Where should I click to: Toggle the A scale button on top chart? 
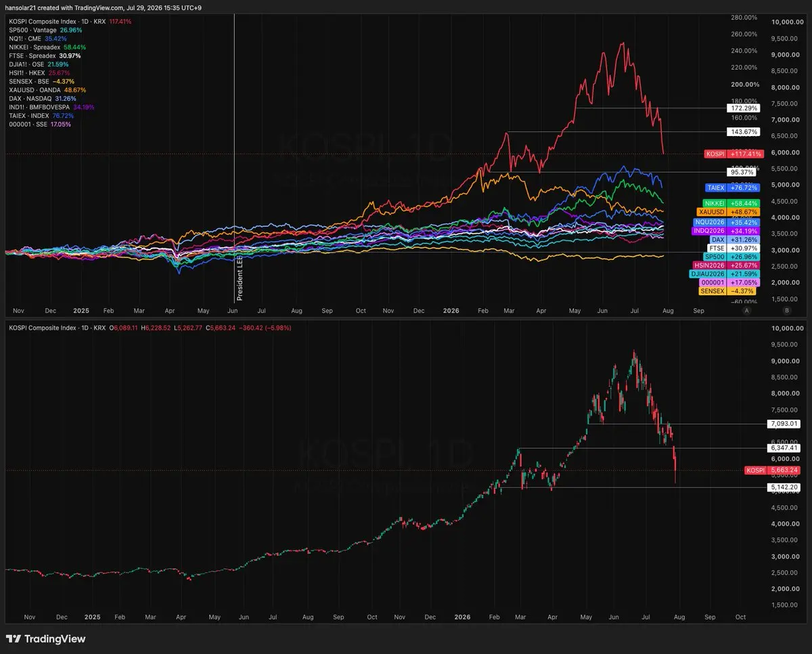pyautogui.click(x=747, y=310)
